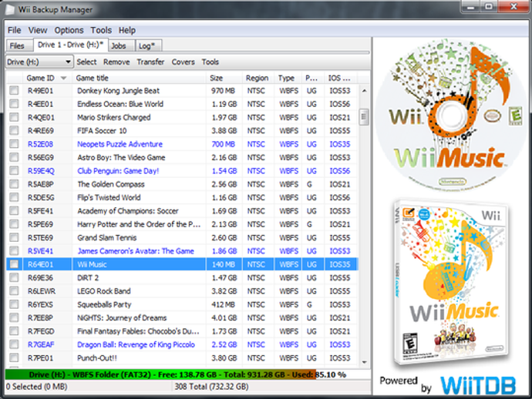Click the scroll down arrow of game list
The height and width of the screenshot is (399, 532).
click(364, 362)
